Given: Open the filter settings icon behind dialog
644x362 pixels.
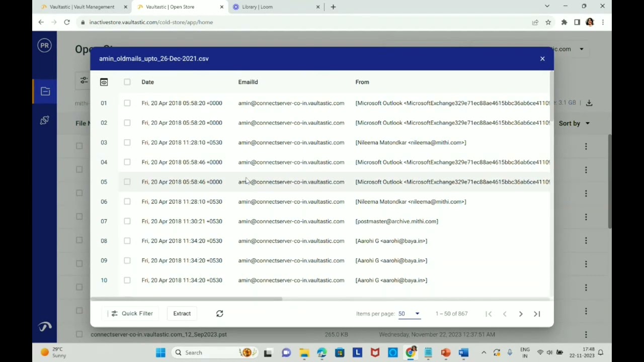Looking at the screenshot, I should tap(84, 80).
